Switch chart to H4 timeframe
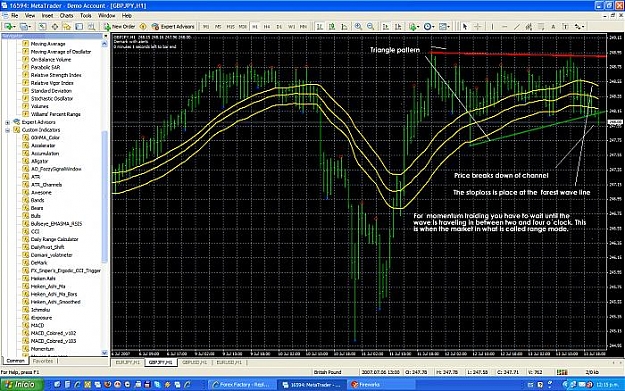625x391 pixels. [267, 27]
